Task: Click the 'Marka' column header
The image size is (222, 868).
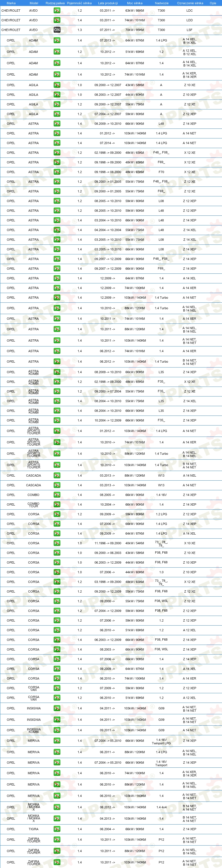Action: click(x=11, y=3)
